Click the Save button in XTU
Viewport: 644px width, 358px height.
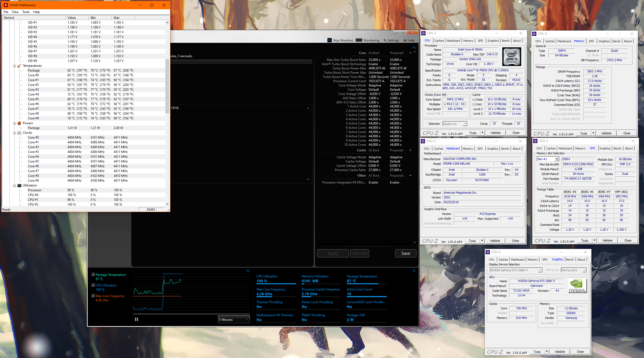coord(406,253)
